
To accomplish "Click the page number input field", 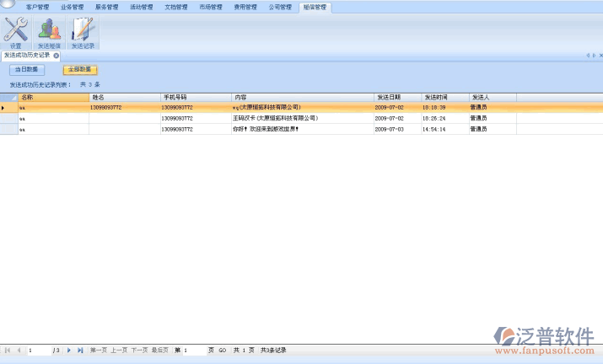I will pyautogui.click(x=193, y=350).
